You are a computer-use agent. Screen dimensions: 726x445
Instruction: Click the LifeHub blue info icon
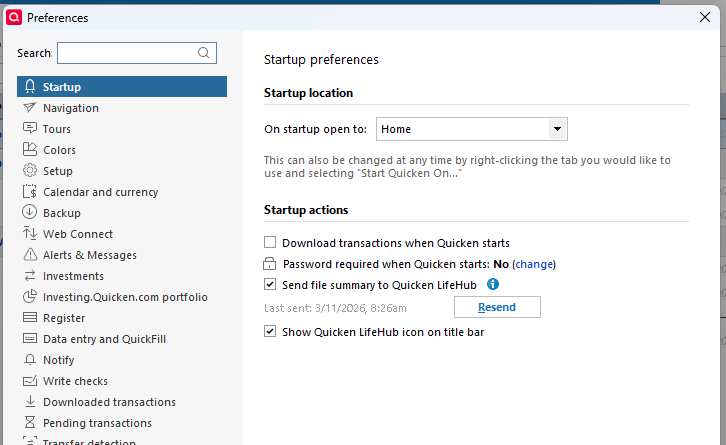tap(492, 285)
